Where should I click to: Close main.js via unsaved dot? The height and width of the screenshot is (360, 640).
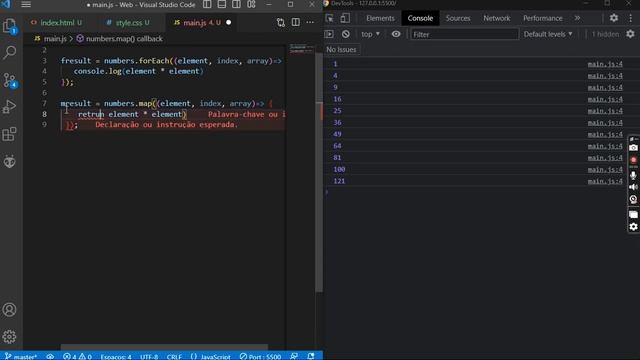pyautogui.click(x=229, y=22)
